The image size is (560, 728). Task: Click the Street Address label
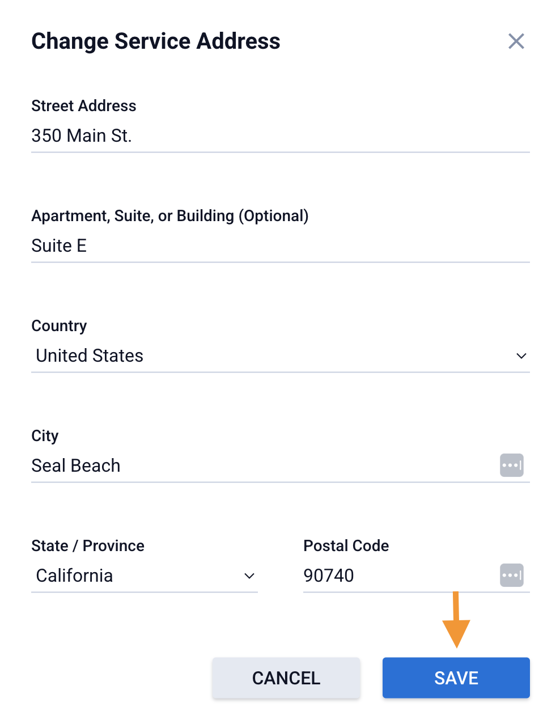coord(84,106)
